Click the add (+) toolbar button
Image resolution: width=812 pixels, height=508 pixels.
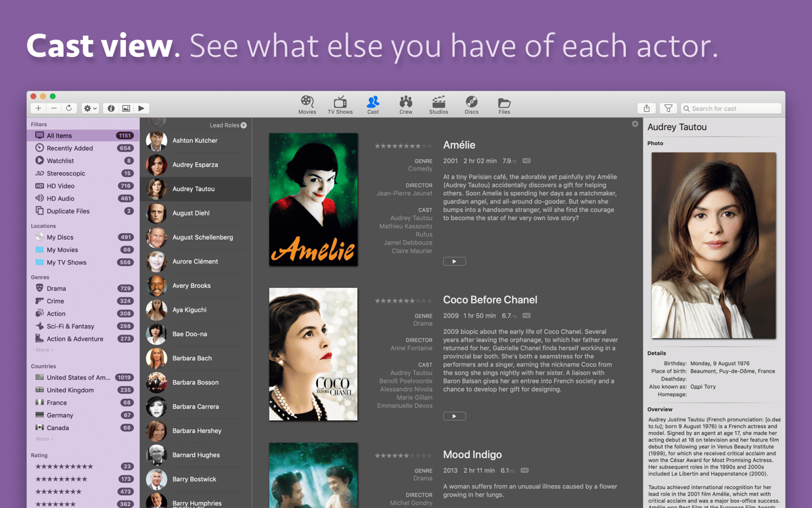click(x=39, y=108)
